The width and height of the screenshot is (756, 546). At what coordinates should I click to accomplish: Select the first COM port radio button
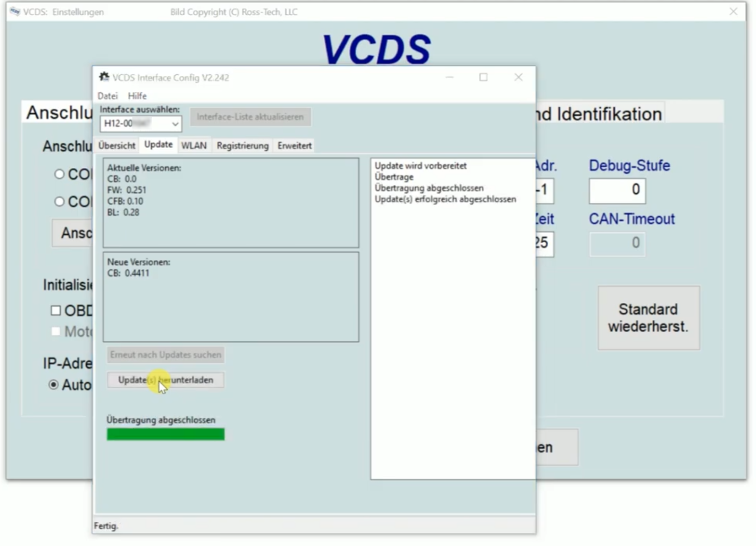(59, 174)
